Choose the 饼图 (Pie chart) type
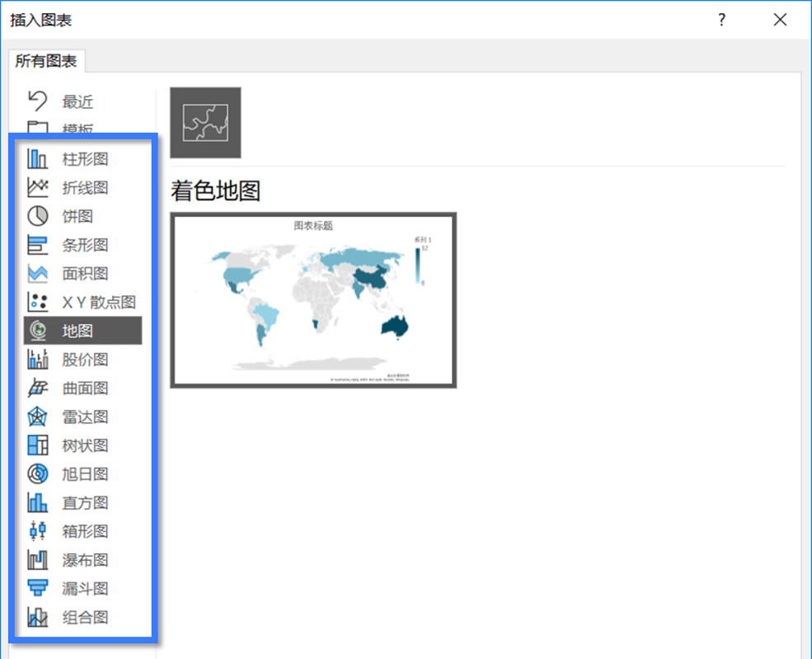812x659 pixels. [77, 216]
